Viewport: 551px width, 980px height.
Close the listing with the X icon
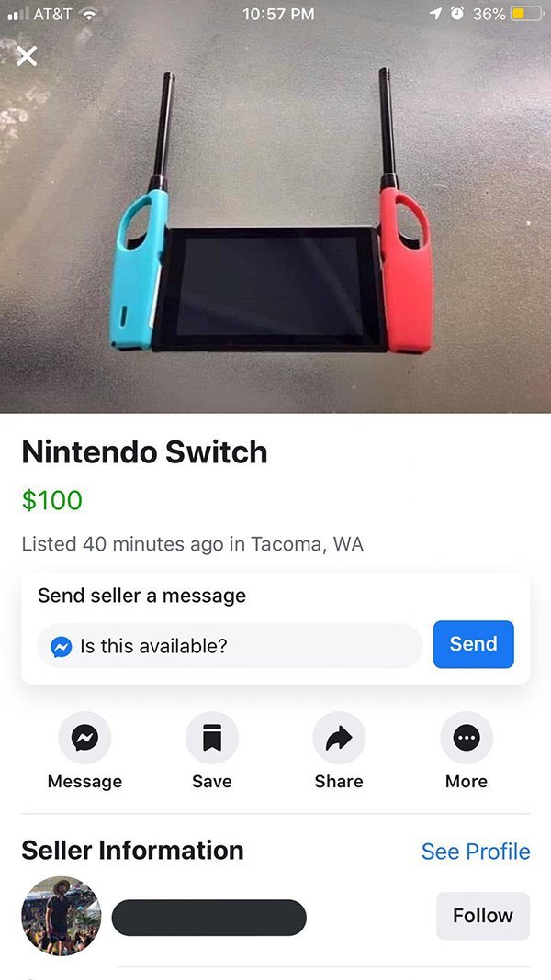click(x=27, y=56)
